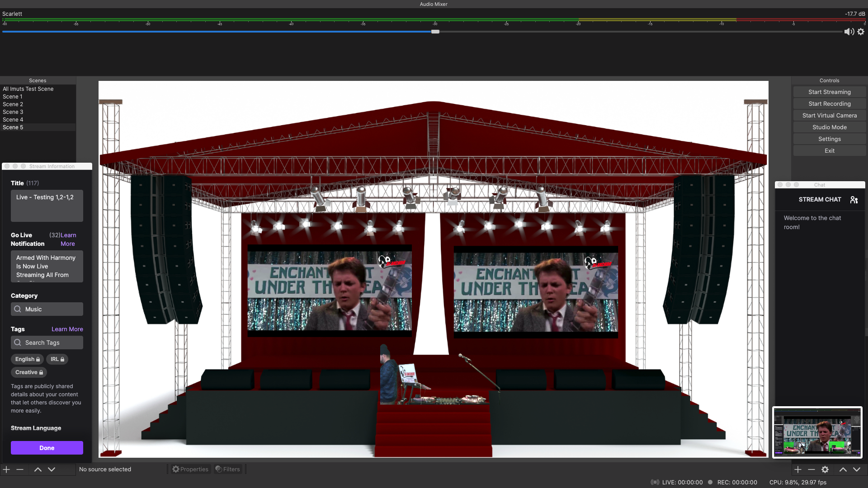Click the LIVE: 00:00:00 timer text
868x488 pixels.
tap(683, 482)
